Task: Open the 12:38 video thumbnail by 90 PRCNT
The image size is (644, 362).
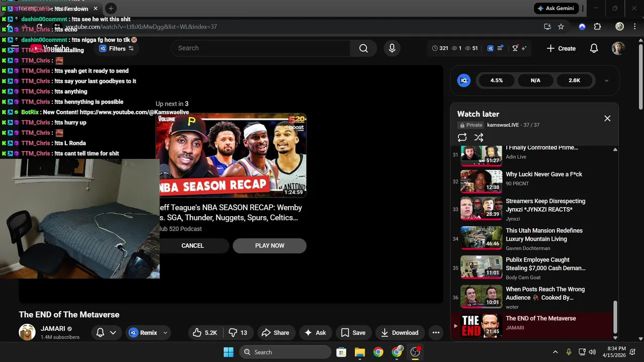Action: [x=481, y=182]
